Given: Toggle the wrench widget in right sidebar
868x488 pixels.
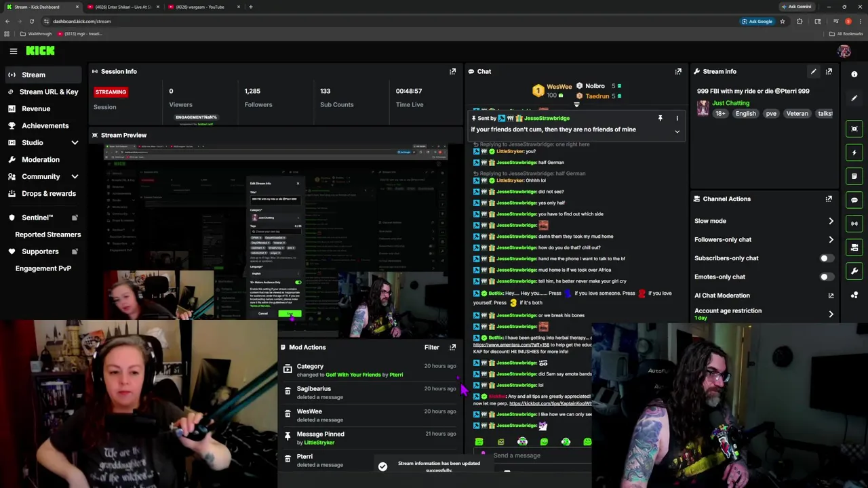Looking at the screenshot, I should point(854,271).
